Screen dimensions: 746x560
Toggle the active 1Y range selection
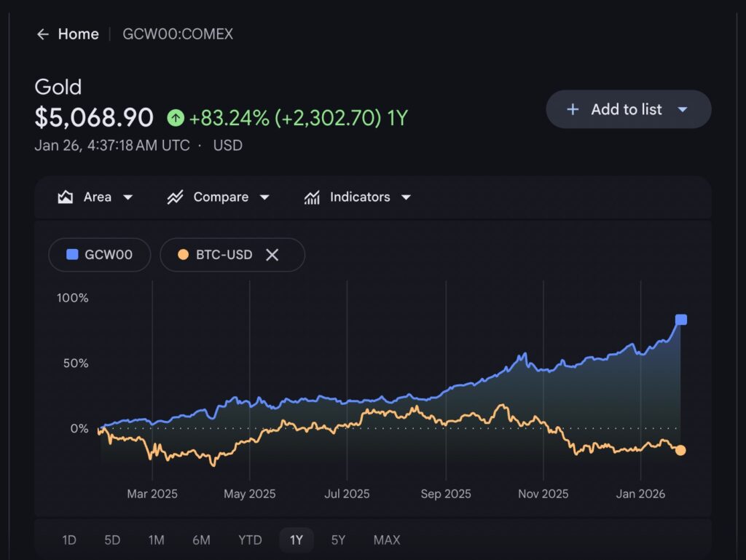pyautogui.click(x=297, y=540)
